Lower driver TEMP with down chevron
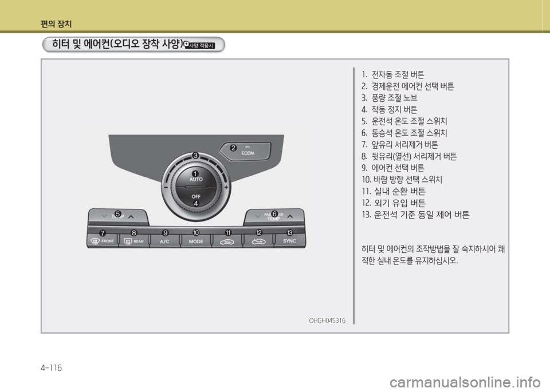 (x=104, y=217)
